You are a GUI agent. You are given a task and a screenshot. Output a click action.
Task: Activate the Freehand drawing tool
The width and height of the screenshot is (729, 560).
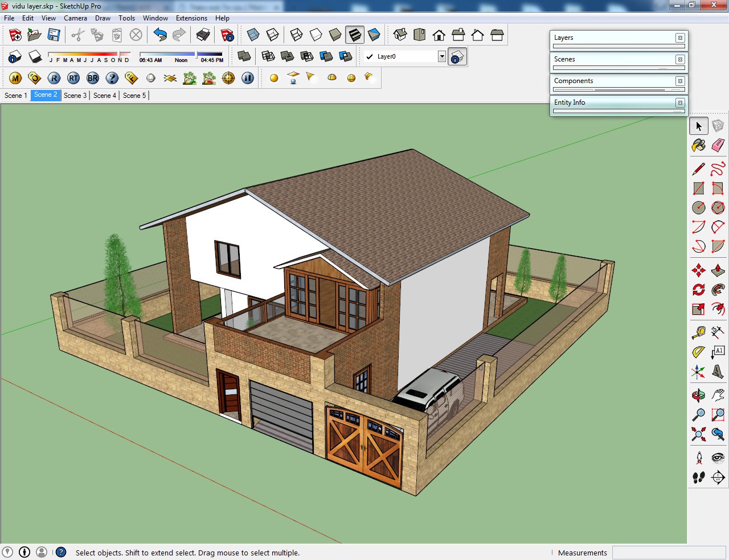(718, 169)
